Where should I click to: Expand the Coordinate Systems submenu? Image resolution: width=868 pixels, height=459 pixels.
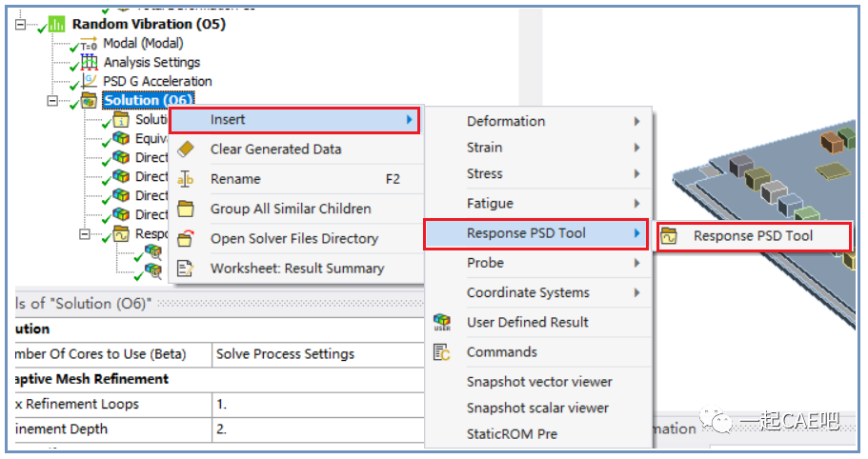537,292
